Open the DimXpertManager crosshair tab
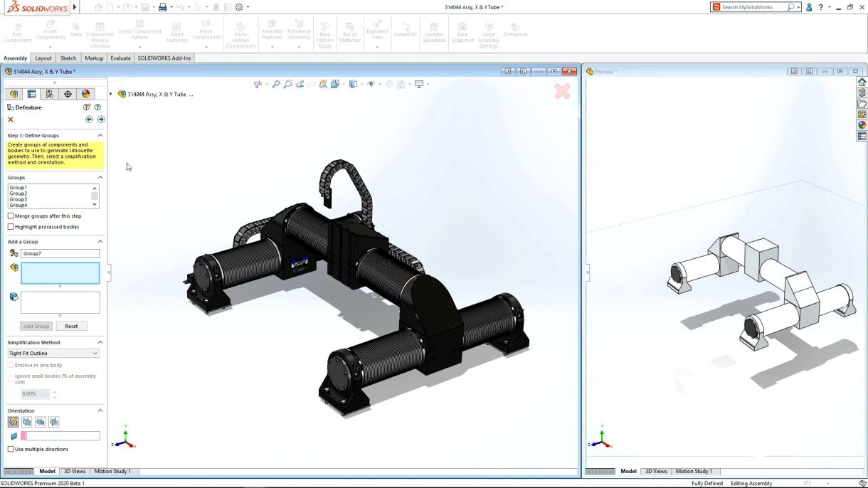Viewport: 868px width, 488px height. coord(68,94)
